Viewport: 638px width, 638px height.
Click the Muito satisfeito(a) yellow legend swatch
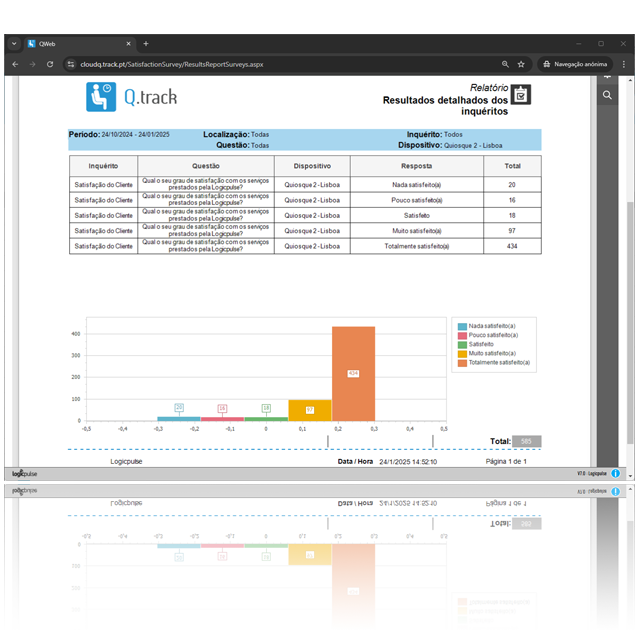462,354
